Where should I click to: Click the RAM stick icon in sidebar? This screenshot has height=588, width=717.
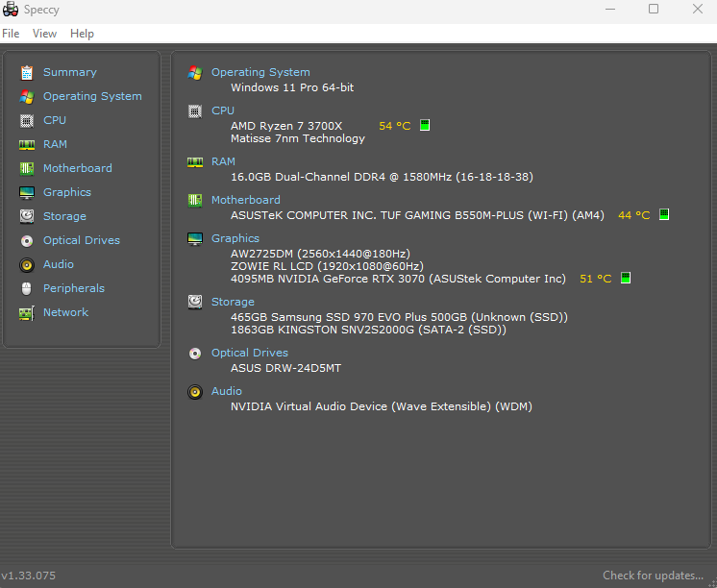[x=27, y=145]
